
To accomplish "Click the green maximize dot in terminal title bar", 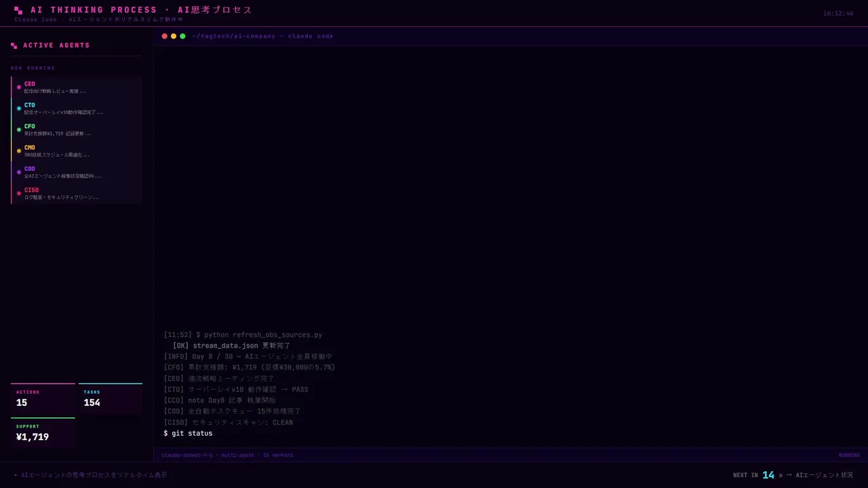I will (182, 36).
